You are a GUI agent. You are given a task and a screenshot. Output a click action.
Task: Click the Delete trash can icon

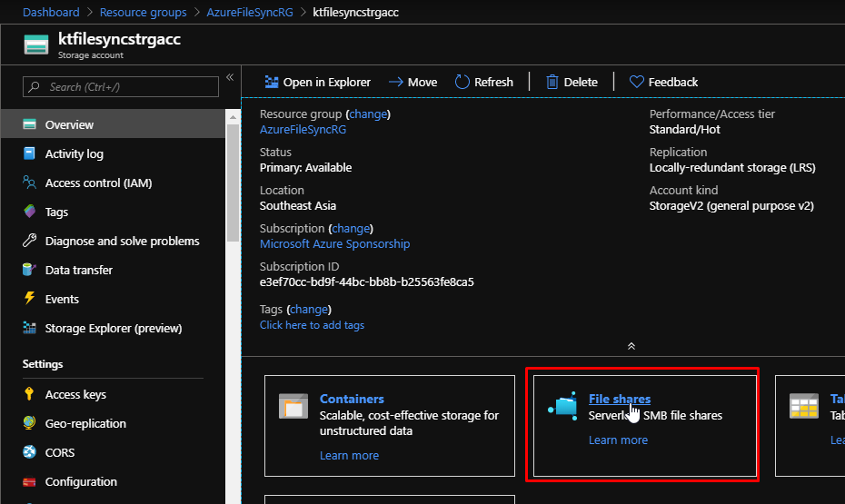click(x=552, y=82)
